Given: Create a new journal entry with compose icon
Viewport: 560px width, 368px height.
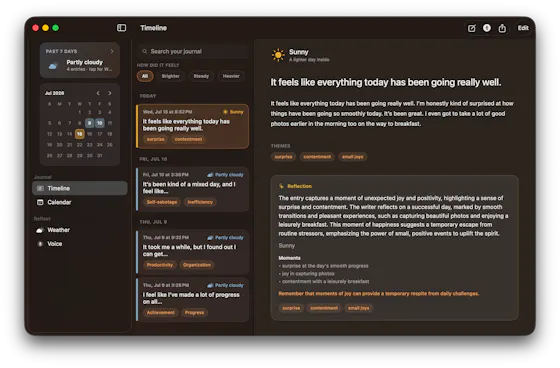Looking at the screenshot, I should [x=471, y=28].
